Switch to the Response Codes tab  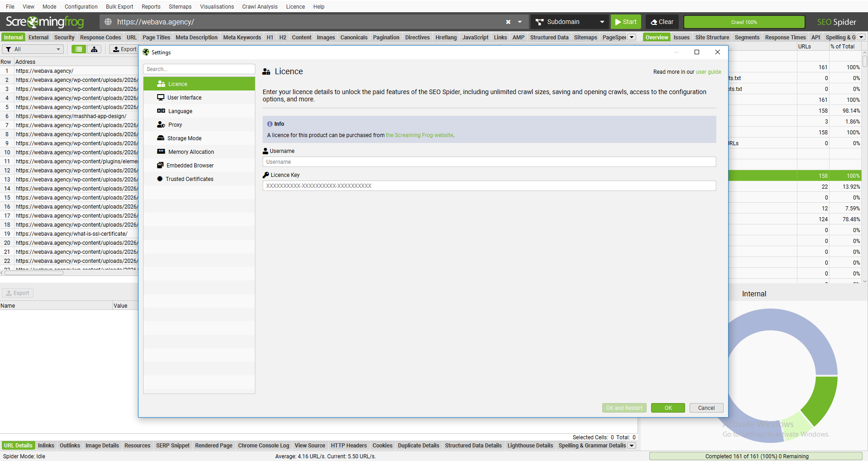click(101, 38)
